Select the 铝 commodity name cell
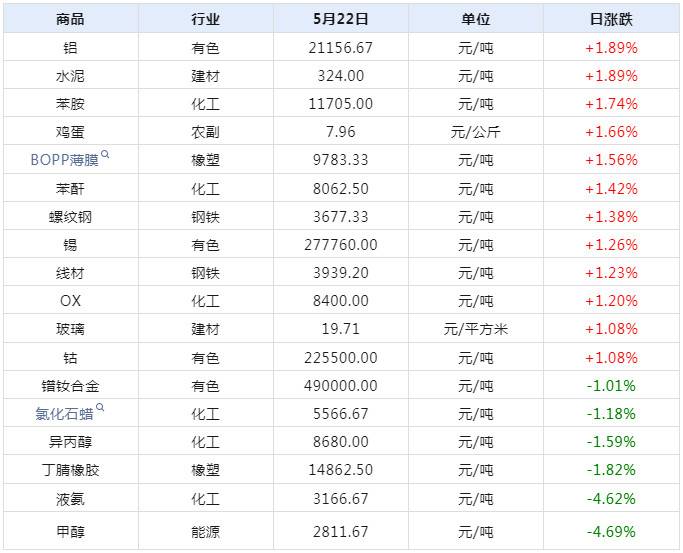The image size is (683, 553). [x=70, y=47]
